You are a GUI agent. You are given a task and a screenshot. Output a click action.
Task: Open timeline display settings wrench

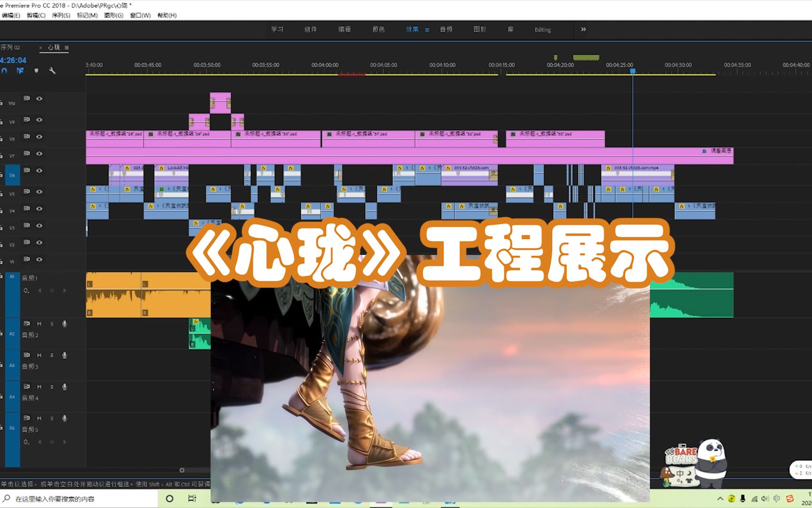pyautogui.click(x=52, y=71)
